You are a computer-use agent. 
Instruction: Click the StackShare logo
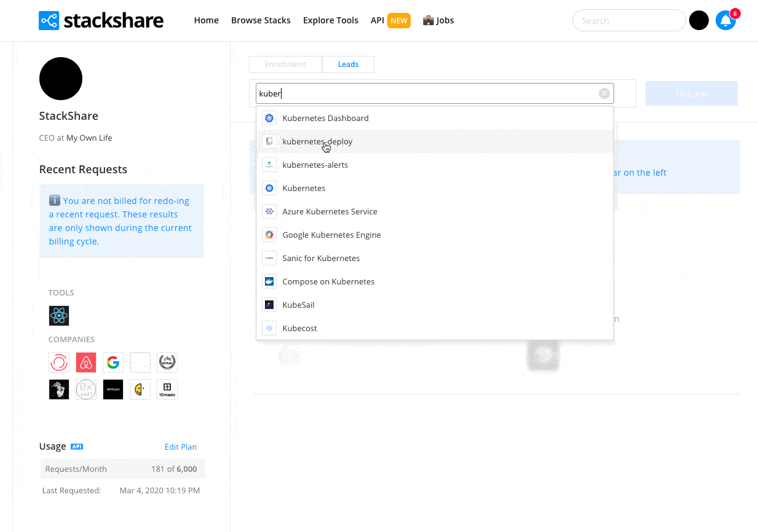tap(101, 20)
